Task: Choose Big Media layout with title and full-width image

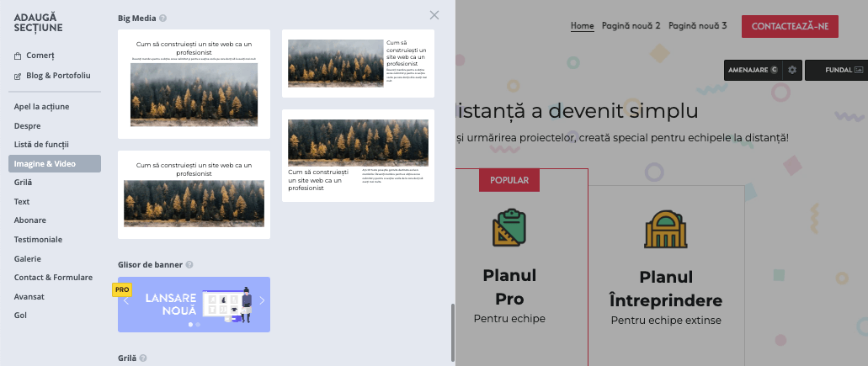Action: click(194, 194)
